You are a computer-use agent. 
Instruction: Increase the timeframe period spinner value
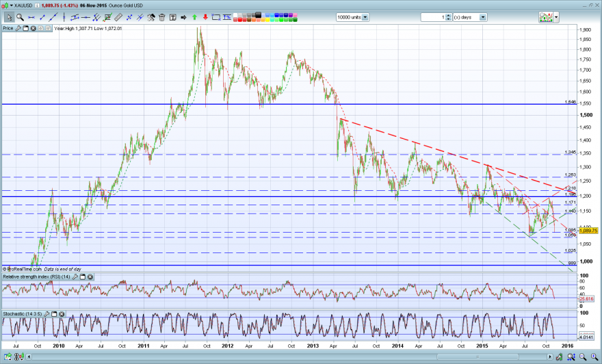449,15
